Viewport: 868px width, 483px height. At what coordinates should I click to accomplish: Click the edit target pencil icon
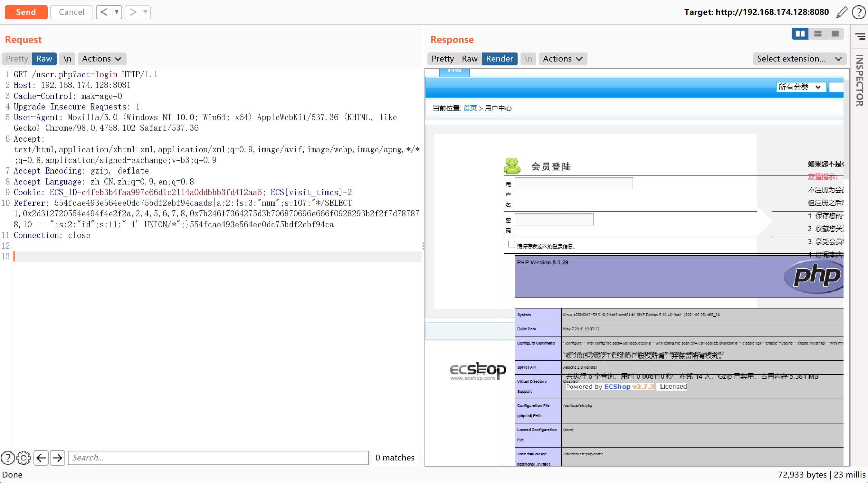(x=841, y=12)
